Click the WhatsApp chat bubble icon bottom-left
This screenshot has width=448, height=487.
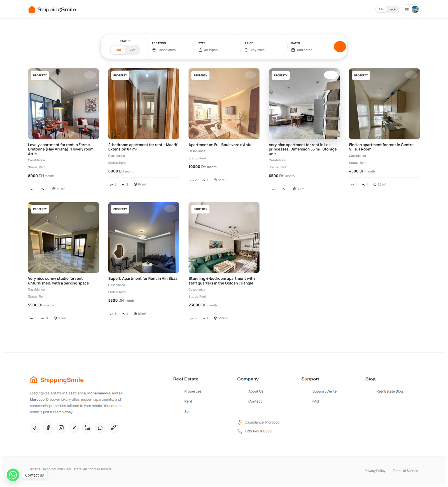pyautogui.click(x=13, y=475)
